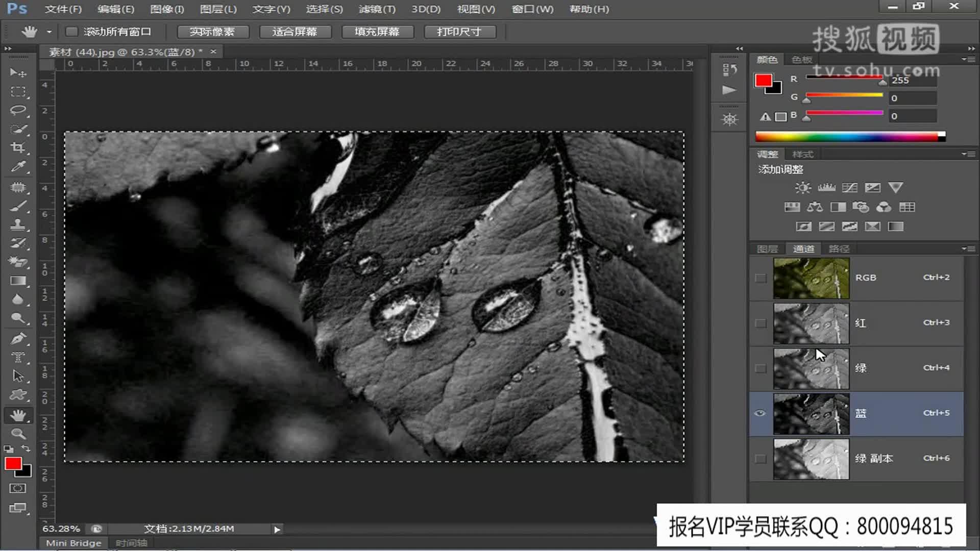Select the Lasso tool

[x=18, y=110]
